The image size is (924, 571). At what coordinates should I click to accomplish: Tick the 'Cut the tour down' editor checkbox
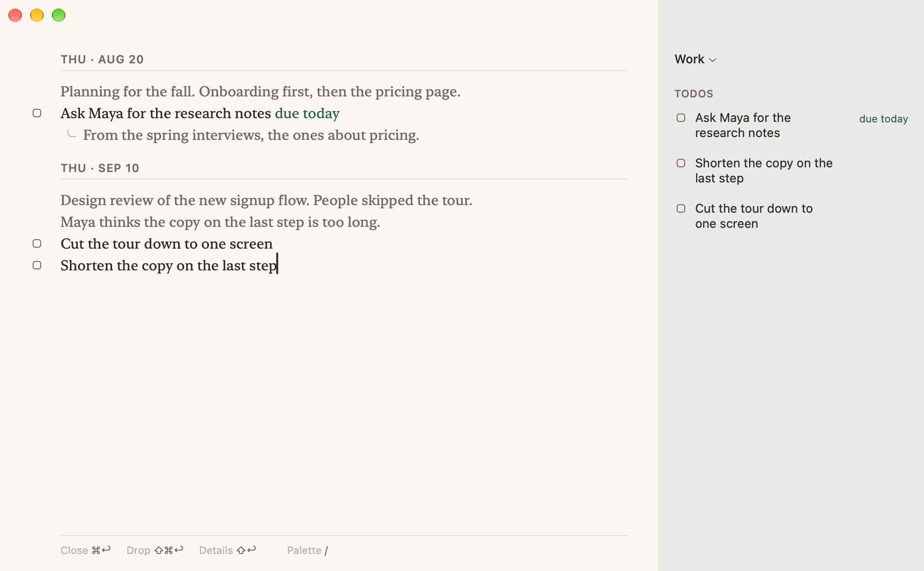(x=37, y=243)
